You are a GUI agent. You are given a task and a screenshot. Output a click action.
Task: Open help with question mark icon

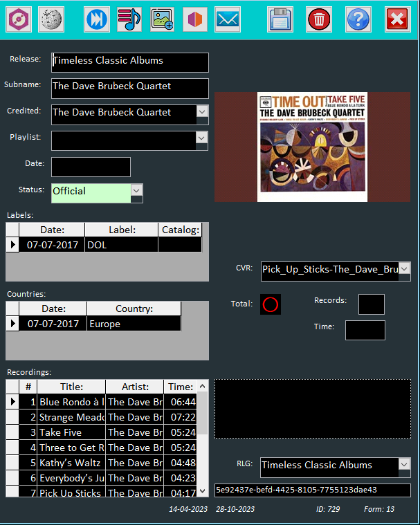click(x=358, y=19)
